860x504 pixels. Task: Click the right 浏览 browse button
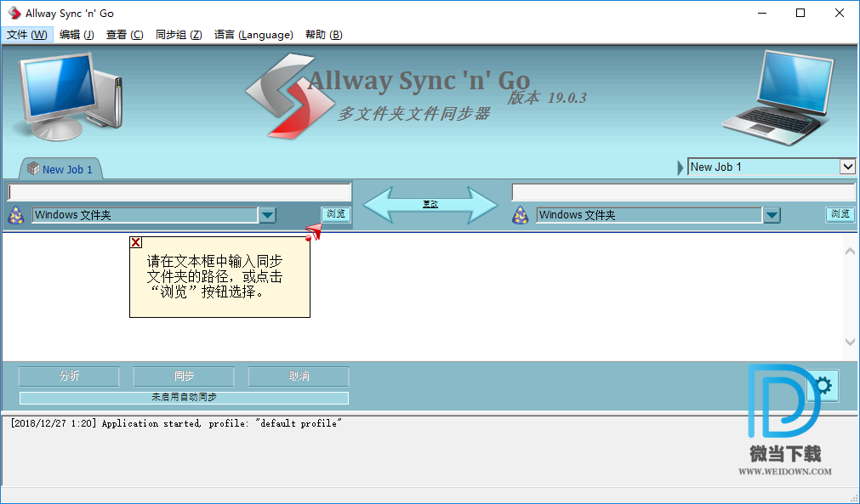[x=840, y=214]
